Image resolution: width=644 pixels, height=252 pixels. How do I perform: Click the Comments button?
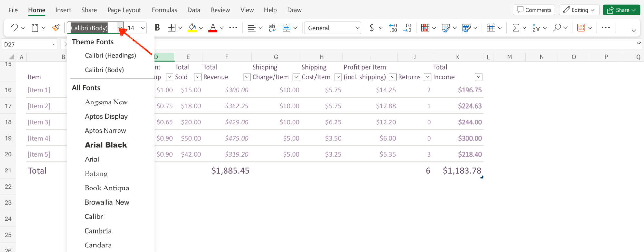[x=533, y=10]
